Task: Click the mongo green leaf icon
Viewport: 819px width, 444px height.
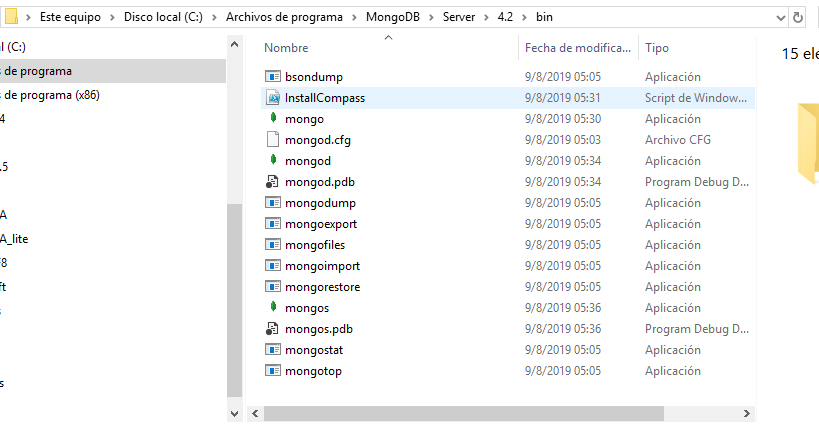Action: pyautogui.click(x=273, y=118)
